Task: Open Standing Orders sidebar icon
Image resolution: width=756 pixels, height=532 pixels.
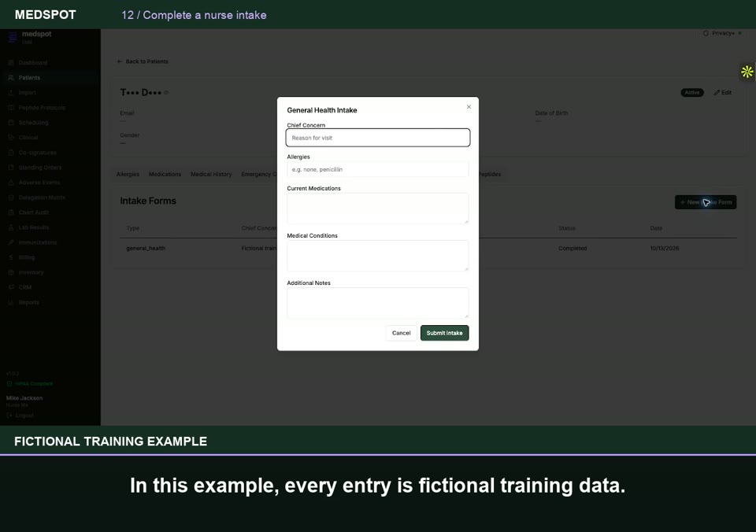Action: tap(11, 167)
